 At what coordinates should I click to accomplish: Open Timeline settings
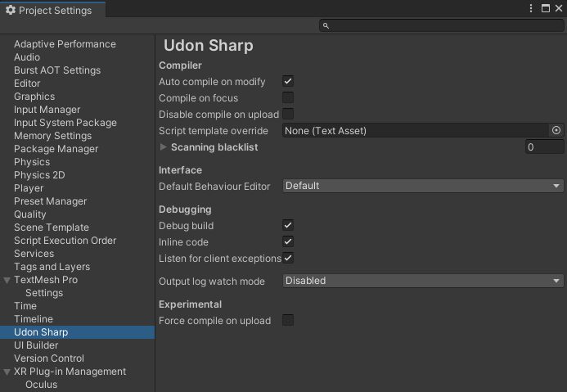[34, 319]
